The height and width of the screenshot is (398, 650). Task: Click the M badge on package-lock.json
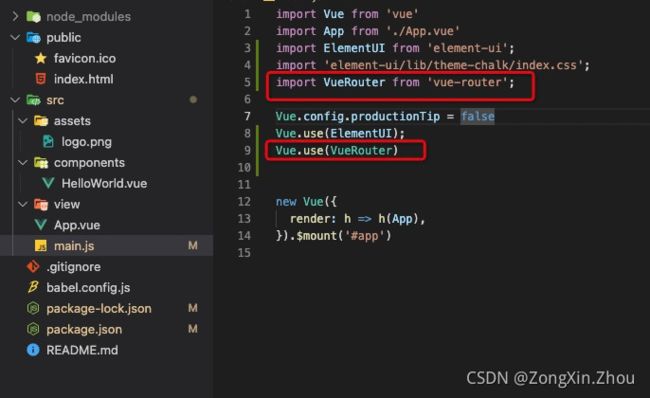[x=193, y=308]
